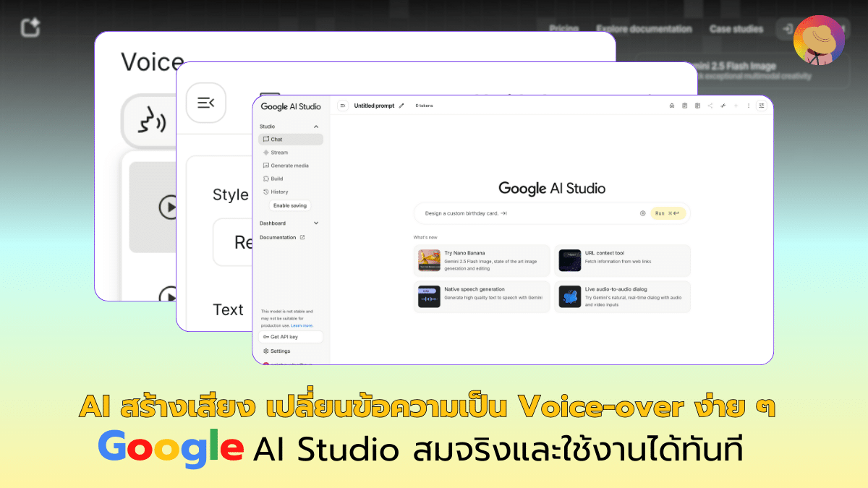
Task: Click the three-dot more options icon
Action: pos(748,106)
